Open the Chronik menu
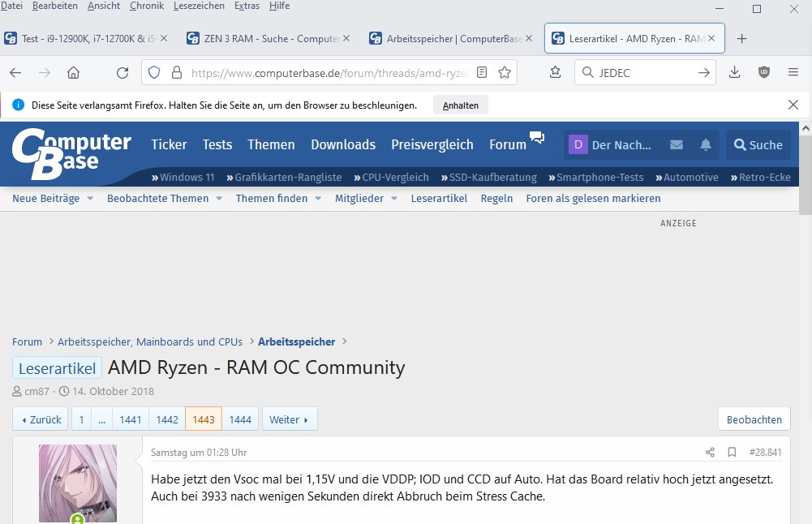 [x=147, y=6]
